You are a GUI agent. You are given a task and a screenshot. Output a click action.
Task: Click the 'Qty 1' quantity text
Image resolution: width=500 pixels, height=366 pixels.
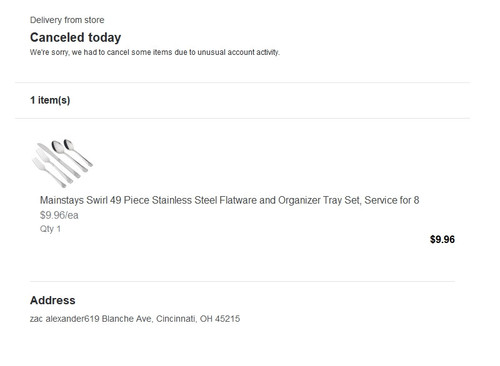pyautogui.click(x=50, y=229)
